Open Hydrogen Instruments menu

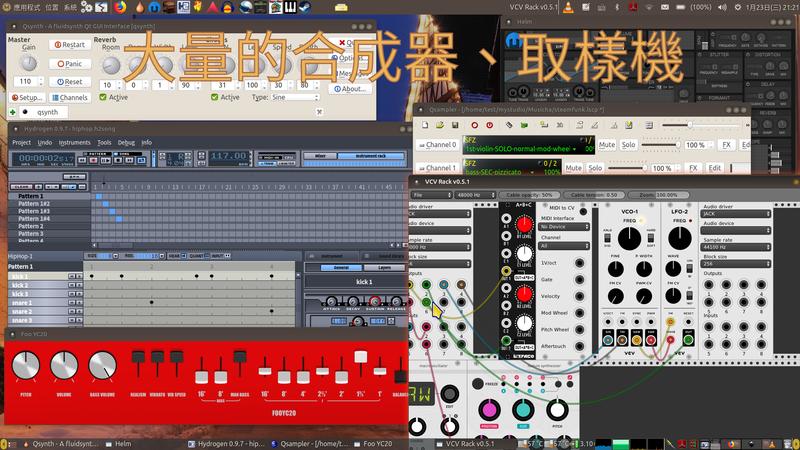[x=74, y=143]
